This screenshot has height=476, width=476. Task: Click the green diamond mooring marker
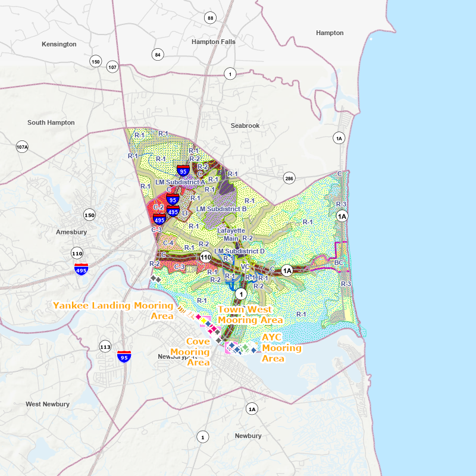[x=245, y=347]
